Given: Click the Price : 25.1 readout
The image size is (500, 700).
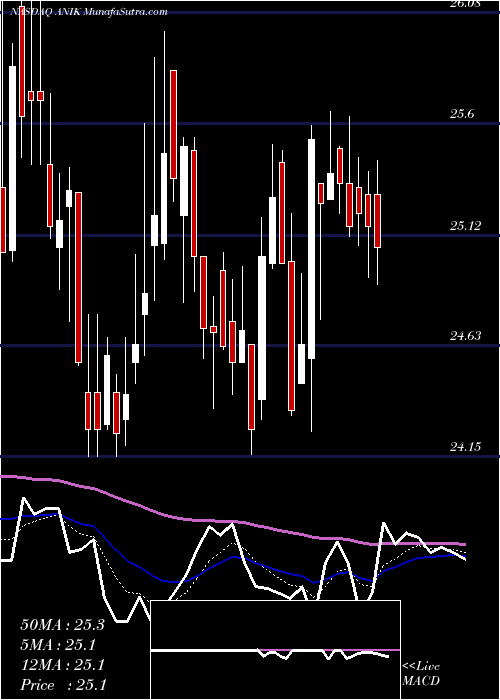Looking at the screenshot, I should point(63,685).
